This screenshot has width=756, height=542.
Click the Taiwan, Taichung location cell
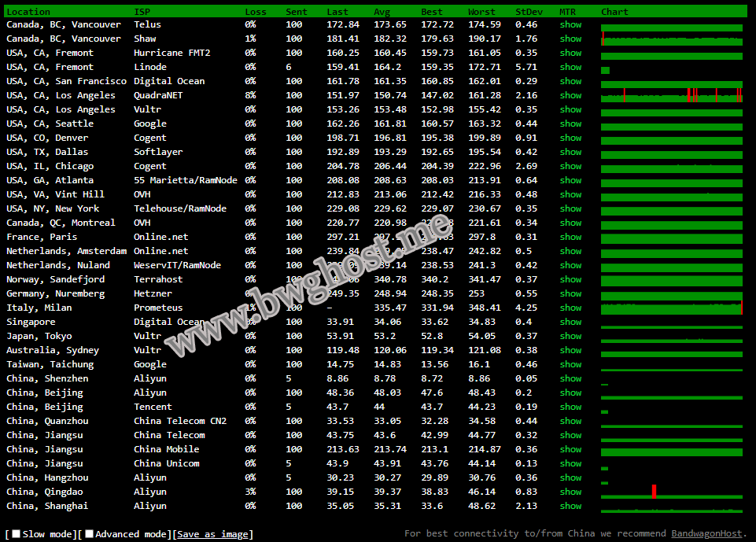point(50,364)
